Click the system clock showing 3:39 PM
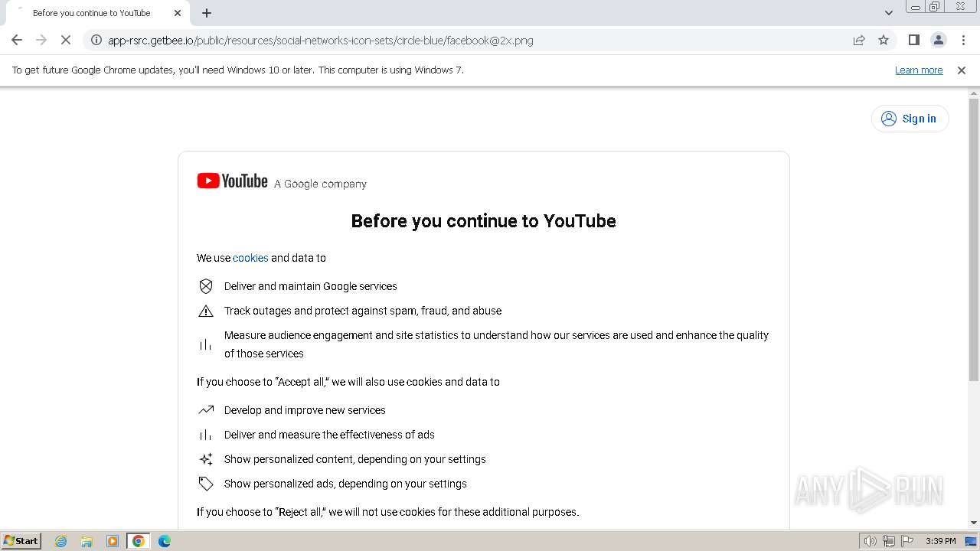 click(940, 541)
